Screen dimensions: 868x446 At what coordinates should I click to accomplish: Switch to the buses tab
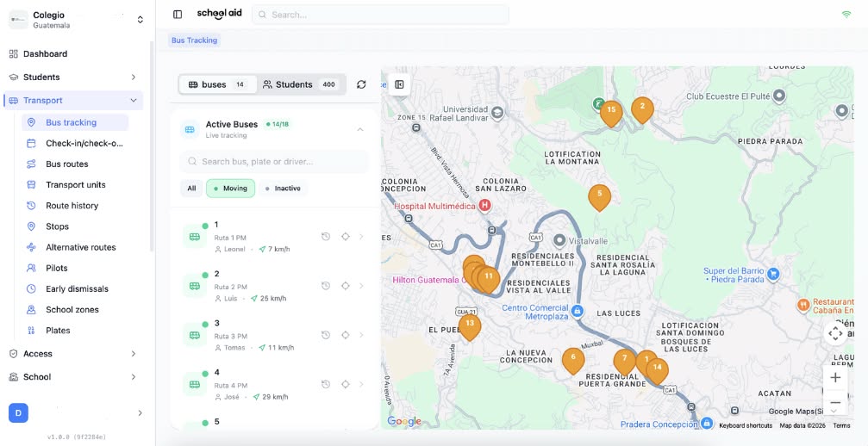coord(217,84)
